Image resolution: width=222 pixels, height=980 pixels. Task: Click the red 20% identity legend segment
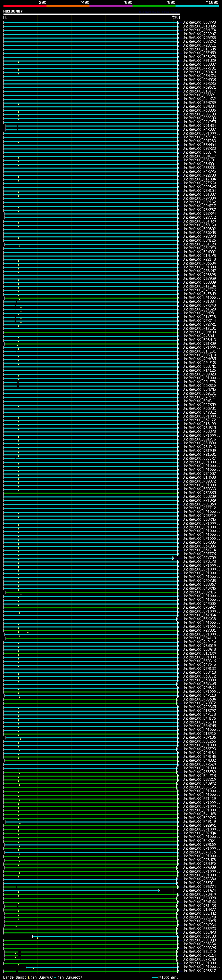(25, 7)
